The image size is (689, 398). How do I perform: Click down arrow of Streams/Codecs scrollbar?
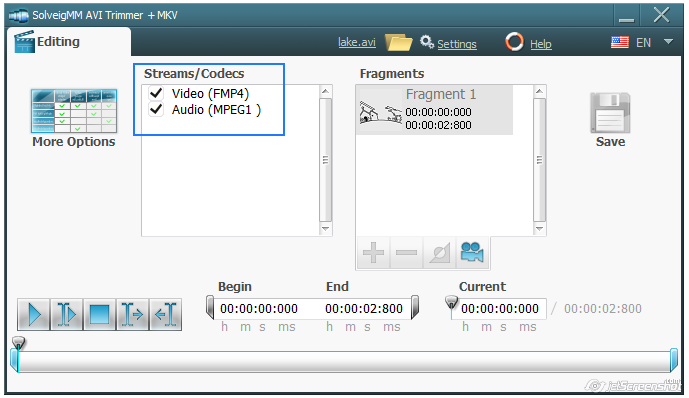click(325, 228)
